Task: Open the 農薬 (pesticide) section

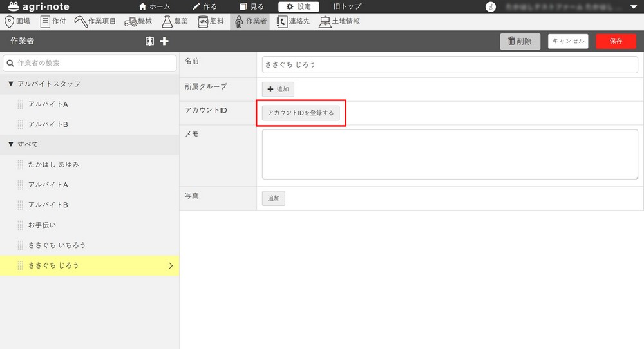Action: [x=175, y=21]
